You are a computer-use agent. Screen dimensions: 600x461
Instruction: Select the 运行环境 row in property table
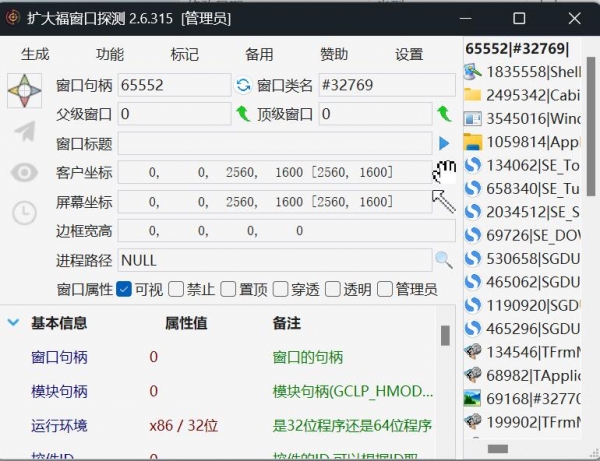220,425
